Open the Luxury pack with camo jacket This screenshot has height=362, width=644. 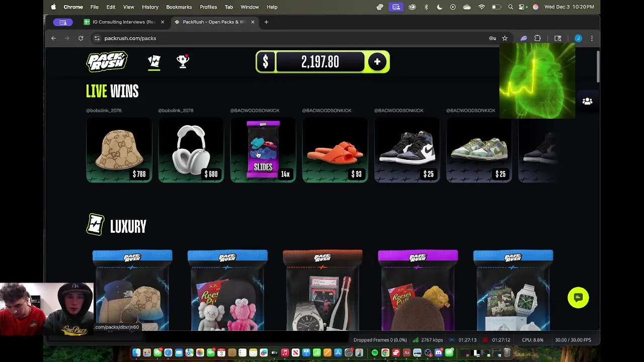click(x=513, y=290)
